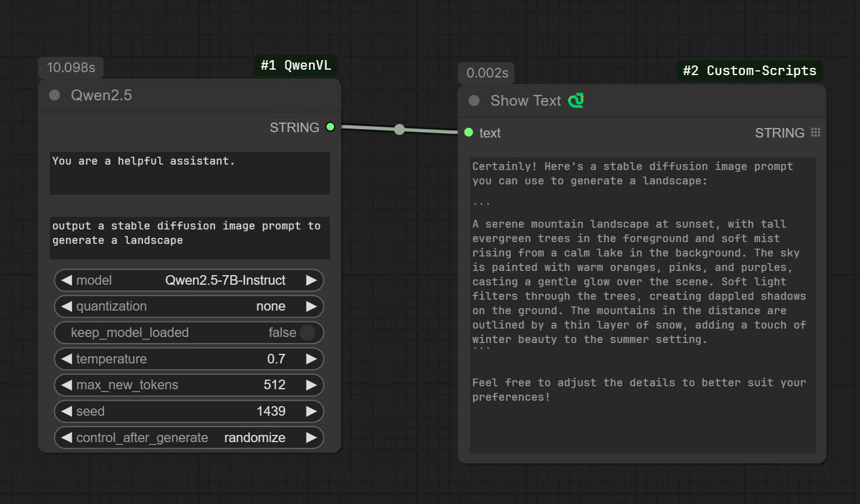This screenshot has width=860, height=504.
Task: Click the Qwen2.5 node title
Action: coord(101,95)
